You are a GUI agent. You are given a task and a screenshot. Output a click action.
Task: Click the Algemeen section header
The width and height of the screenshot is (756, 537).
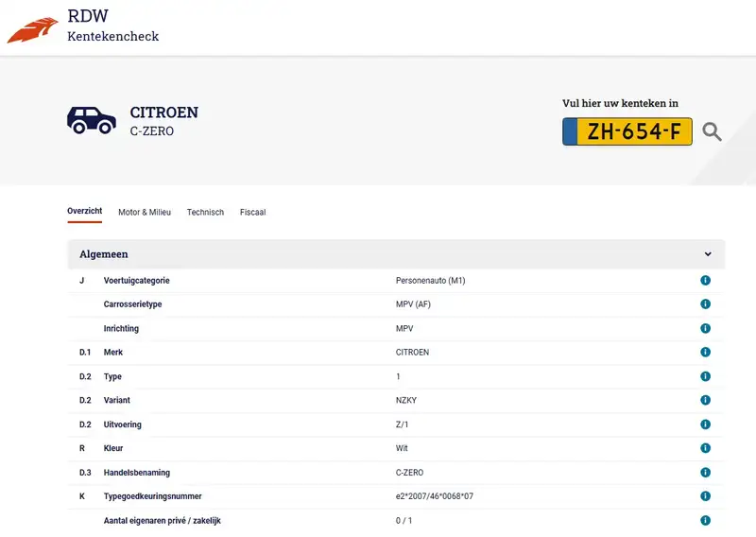click(396, 254)
